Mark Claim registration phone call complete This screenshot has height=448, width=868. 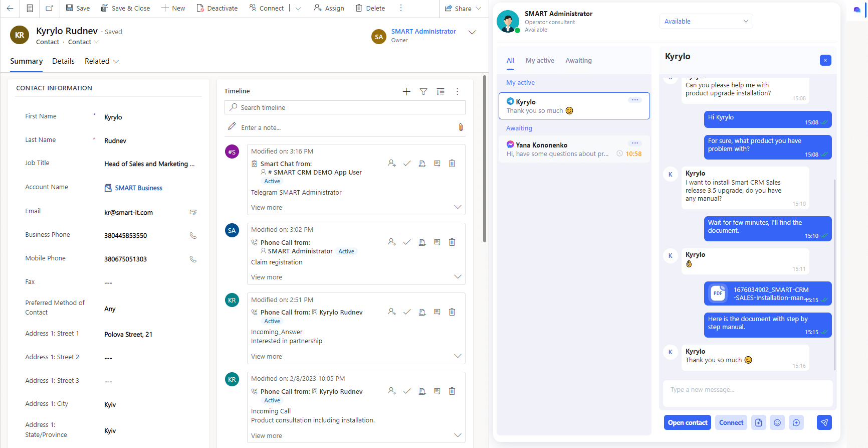pos(407,242)
